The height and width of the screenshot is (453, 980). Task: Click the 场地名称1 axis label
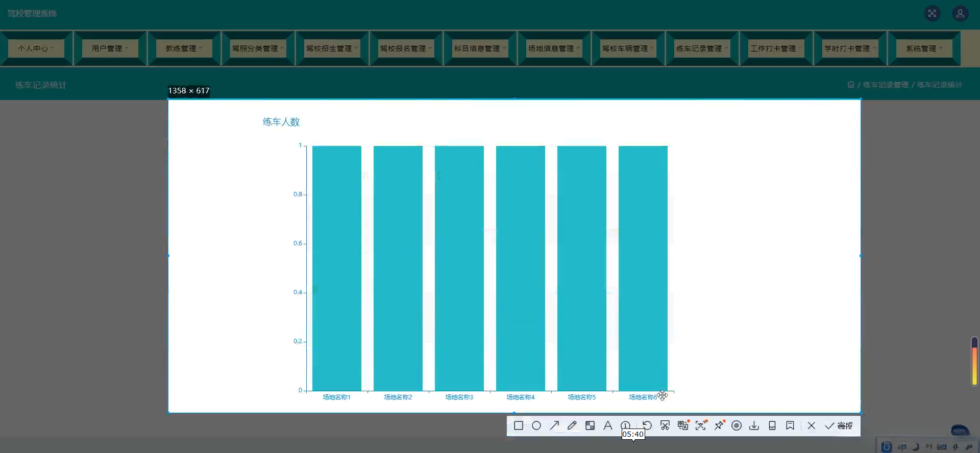pos(337,397)
